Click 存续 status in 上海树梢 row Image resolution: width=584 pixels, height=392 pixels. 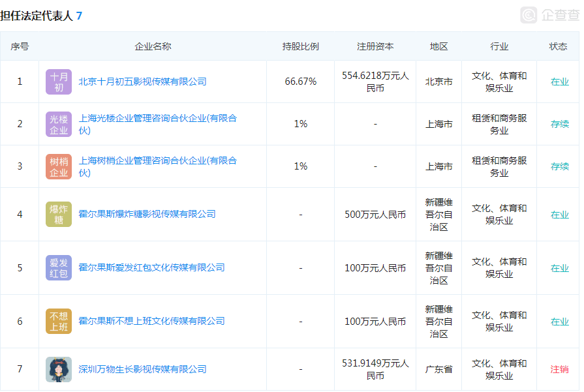(559, 166)
